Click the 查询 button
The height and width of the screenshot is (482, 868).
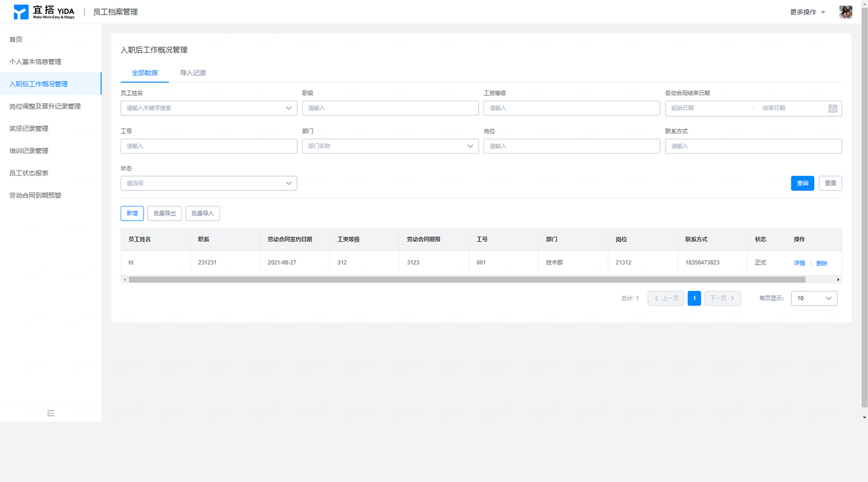coord(802,183)
